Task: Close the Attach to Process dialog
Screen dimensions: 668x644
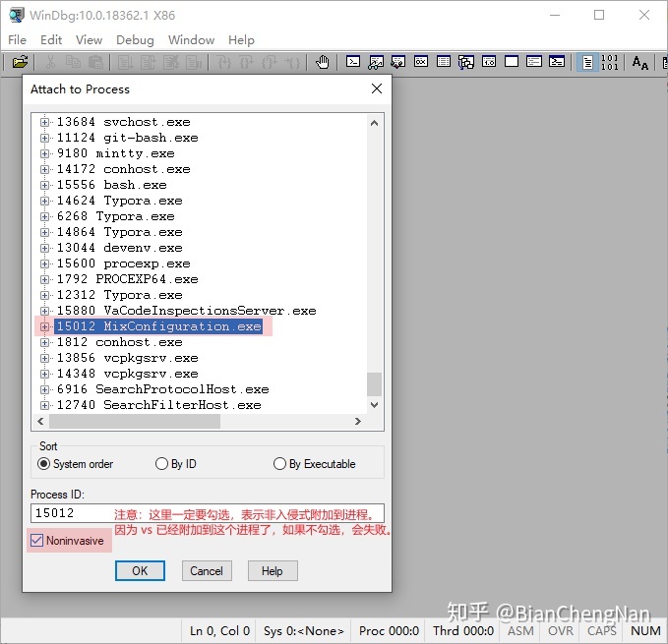Action: tap(377, 88)
